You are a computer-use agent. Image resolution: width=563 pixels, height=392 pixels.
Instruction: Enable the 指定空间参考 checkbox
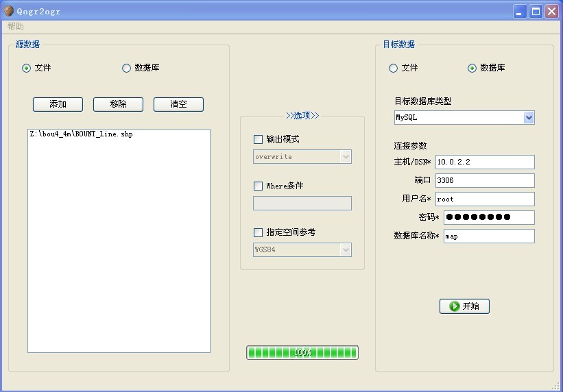(258, 232)
